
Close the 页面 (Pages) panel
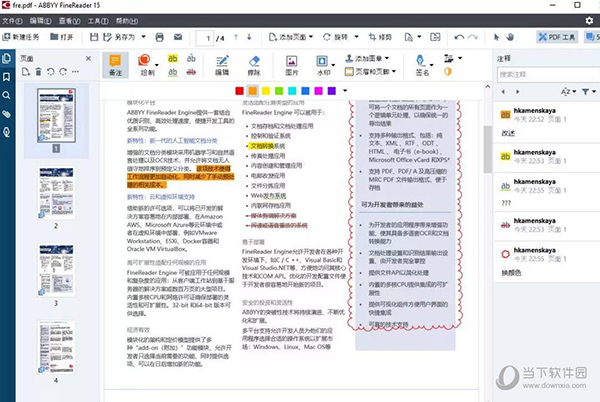[x=88, y=59]
